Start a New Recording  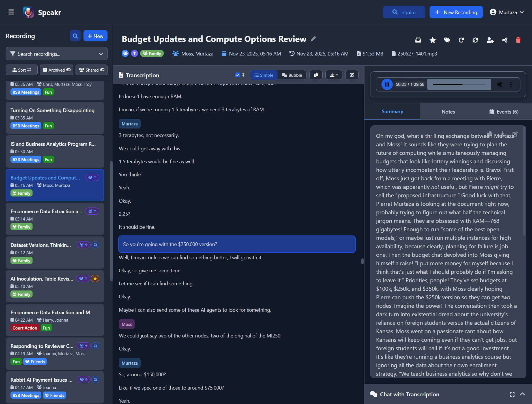pos(456,12)
